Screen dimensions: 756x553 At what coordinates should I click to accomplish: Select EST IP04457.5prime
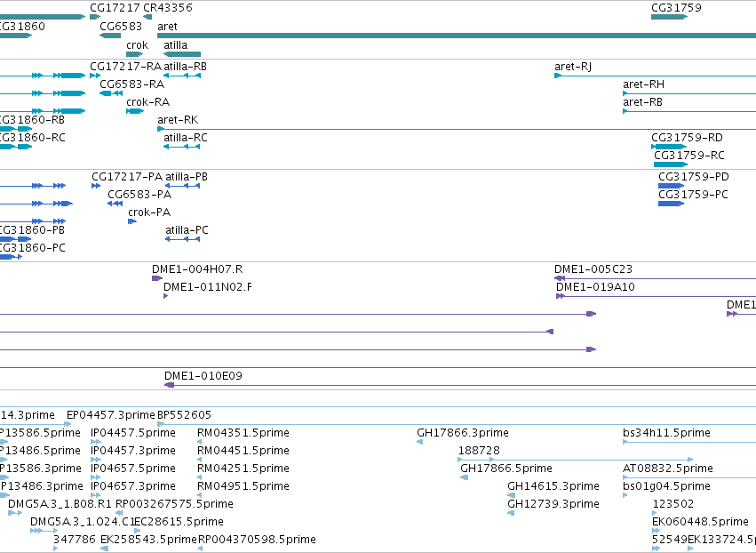click(133, 433)
